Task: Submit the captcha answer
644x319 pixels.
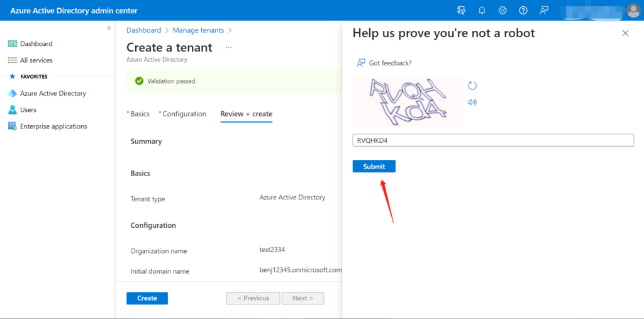Action: [x=374, y=167]
